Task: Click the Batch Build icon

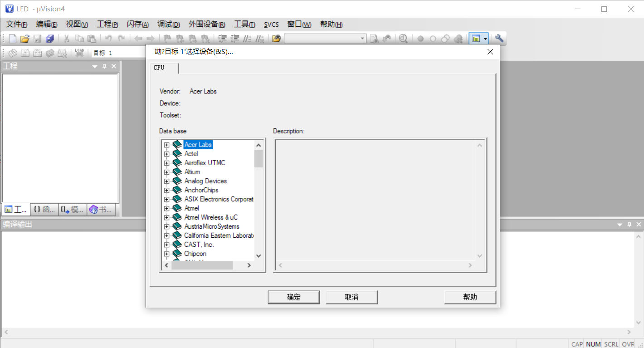Action: click(x=50, y=53)
